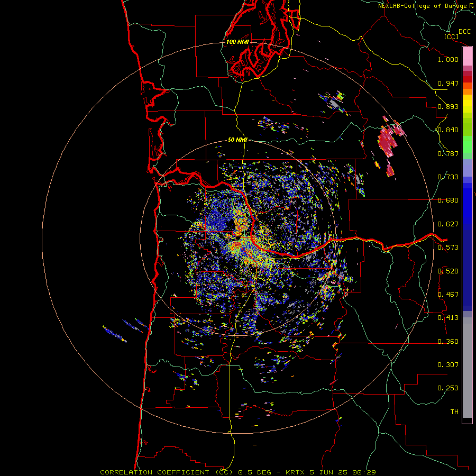The height and width of the screenshot is (476, 476).
Task: Click the 0.733 color scale value
Action: point(448,177)
